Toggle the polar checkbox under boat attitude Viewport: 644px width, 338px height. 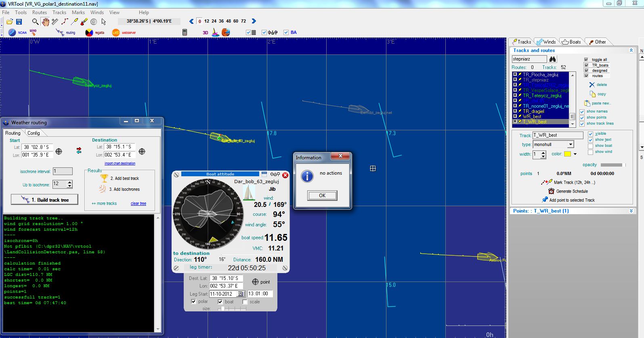(x=193, y=302)
